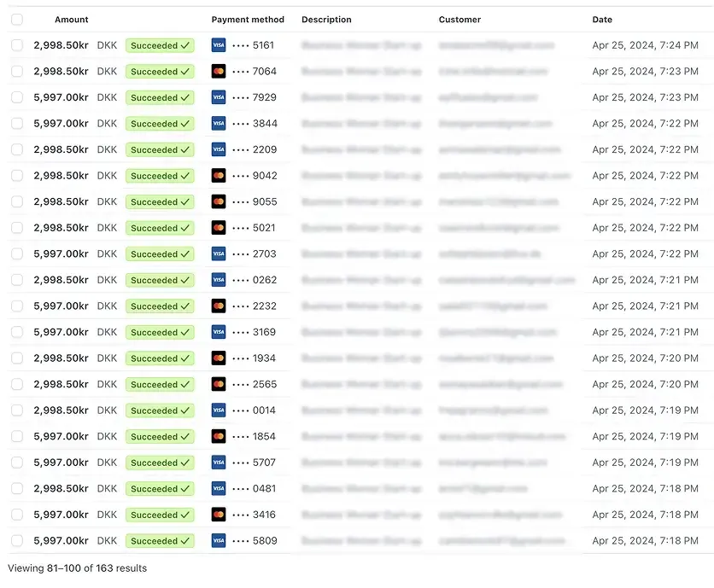Click the Mastercard icon for card 2232
Viewport: 714px width, 588px height.
pos(219,306)
